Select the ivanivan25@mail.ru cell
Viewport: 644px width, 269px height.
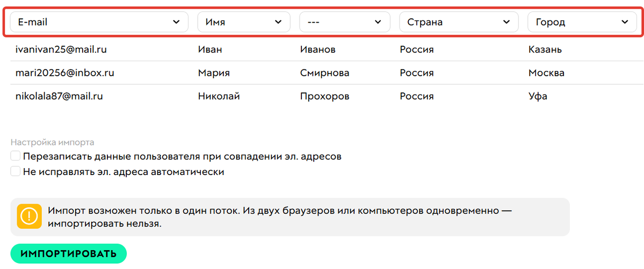tap(61, 50)
